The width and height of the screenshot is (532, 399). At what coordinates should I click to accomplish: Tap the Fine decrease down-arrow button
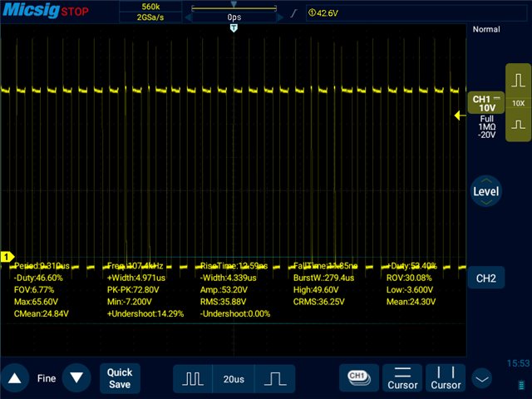pyautogui.click(x=76, y=378)
